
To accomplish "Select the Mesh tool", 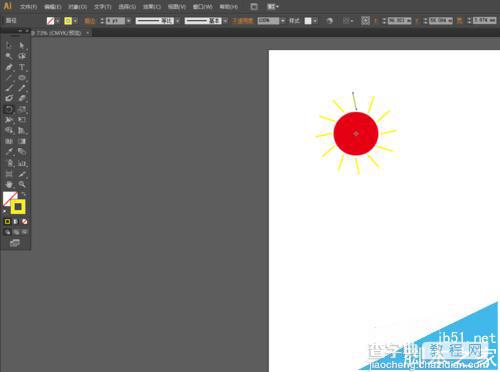I will click(9, 141).
